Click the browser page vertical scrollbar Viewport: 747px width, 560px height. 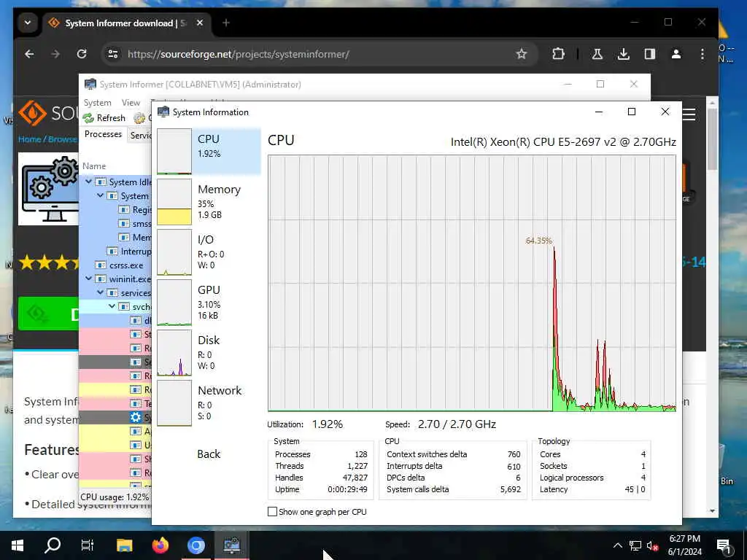coord(712,139)
